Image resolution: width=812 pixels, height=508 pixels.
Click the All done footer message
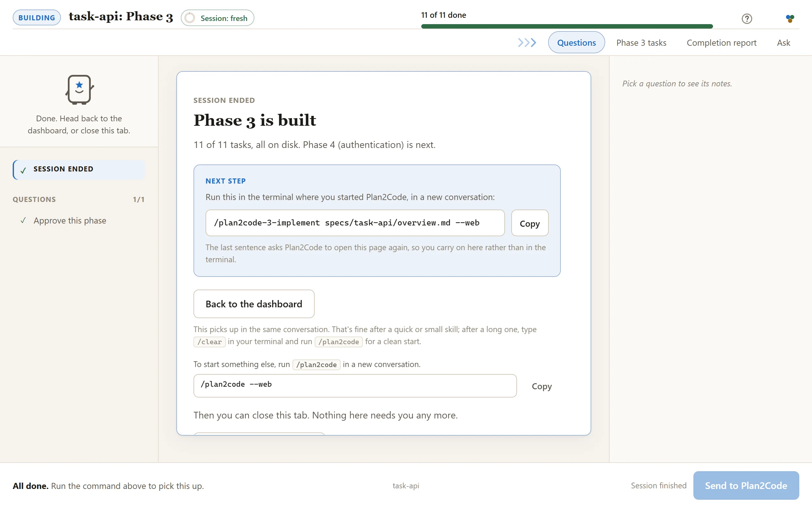108,486
